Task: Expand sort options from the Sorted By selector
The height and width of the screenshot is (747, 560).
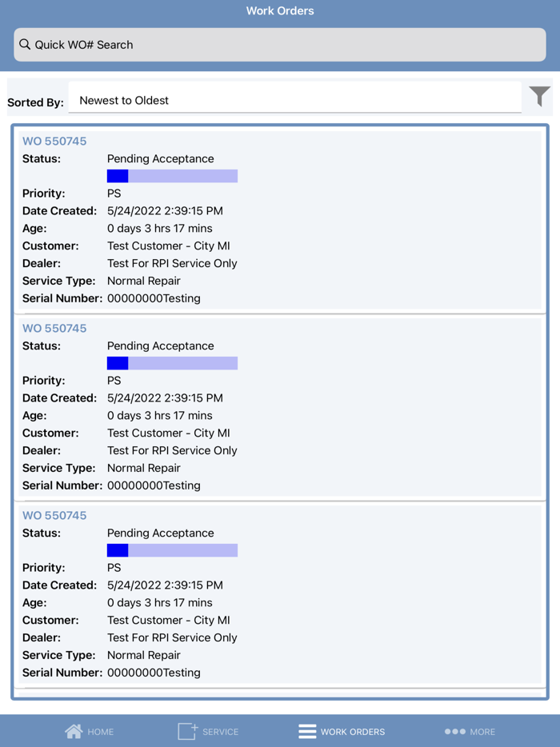Action: click(296, 99)
